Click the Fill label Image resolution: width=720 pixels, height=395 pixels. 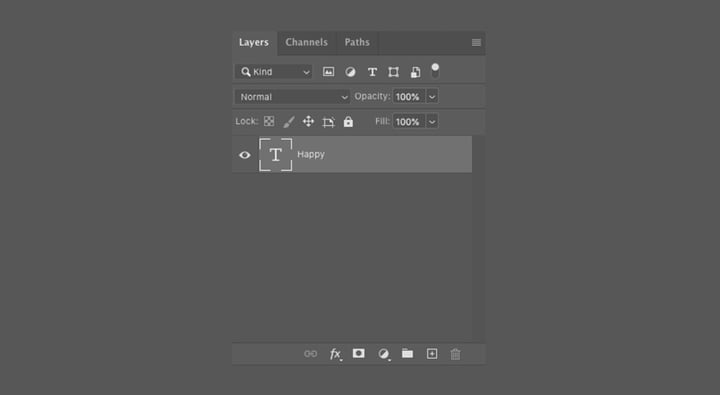tap(382, 121)
